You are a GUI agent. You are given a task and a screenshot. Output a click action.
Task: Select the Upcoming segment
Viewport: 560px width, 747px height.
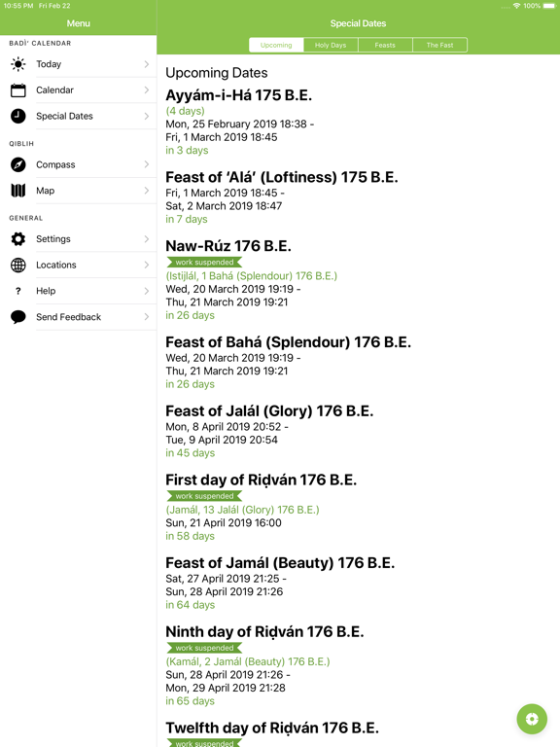click(276, 45)
